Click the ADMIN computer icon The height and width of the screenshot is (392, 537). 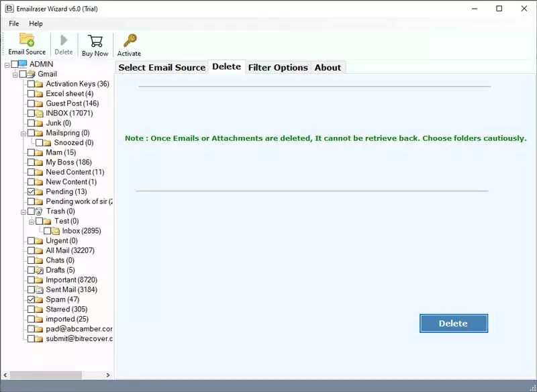(x=22, y=64)
